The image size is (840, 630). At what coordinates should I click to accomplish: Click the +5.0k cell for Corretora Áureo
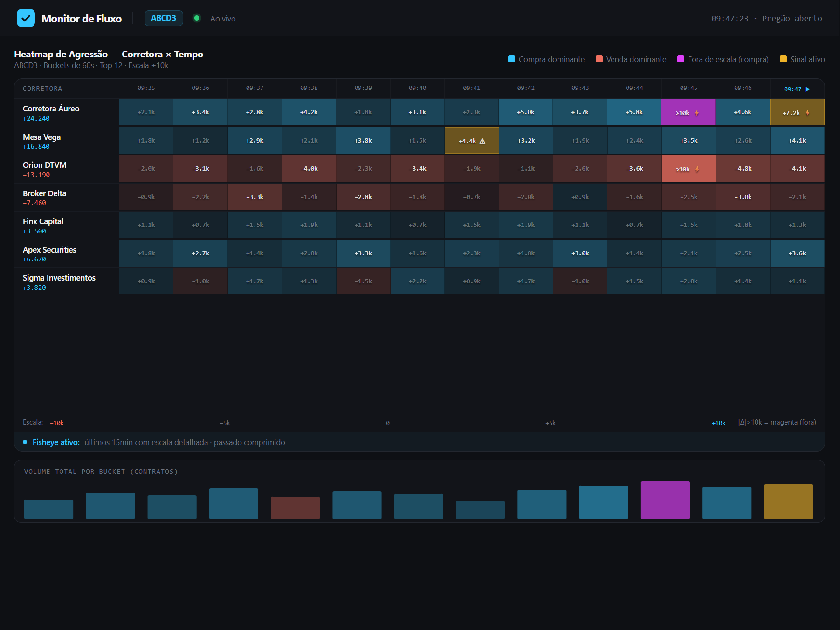[x=526, y=112]
